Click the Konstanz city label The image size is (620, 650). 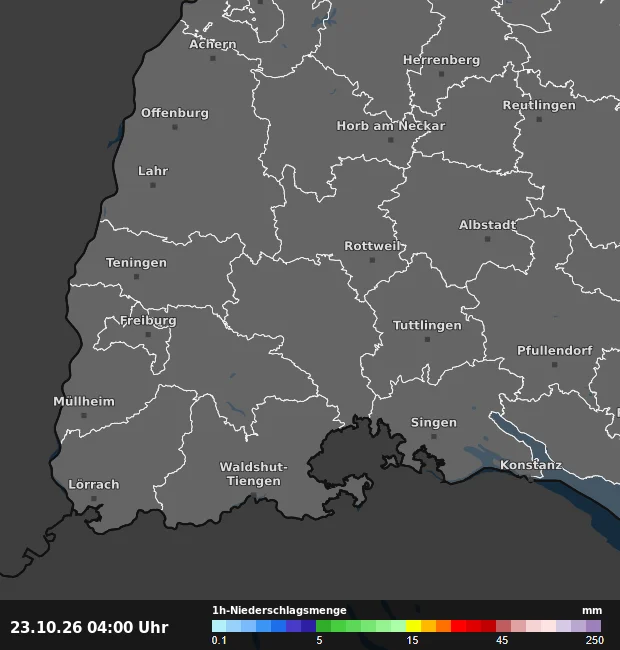coord(531,465)
